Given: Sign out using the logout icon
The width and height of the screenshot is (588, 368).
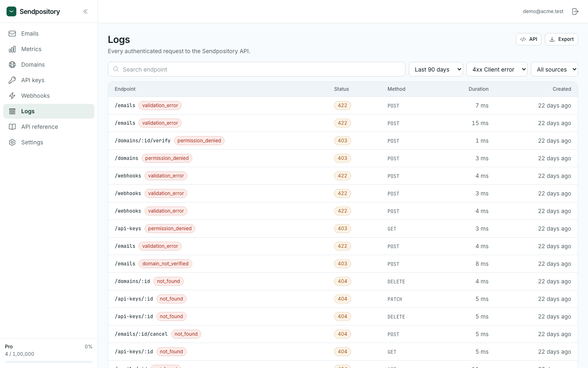Looking at the screenshot, I should [x=575, y=11].
